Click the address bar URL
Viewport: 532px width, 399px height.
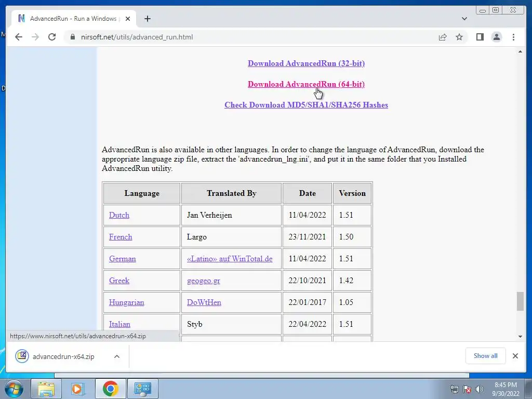[x=137, y=37]
